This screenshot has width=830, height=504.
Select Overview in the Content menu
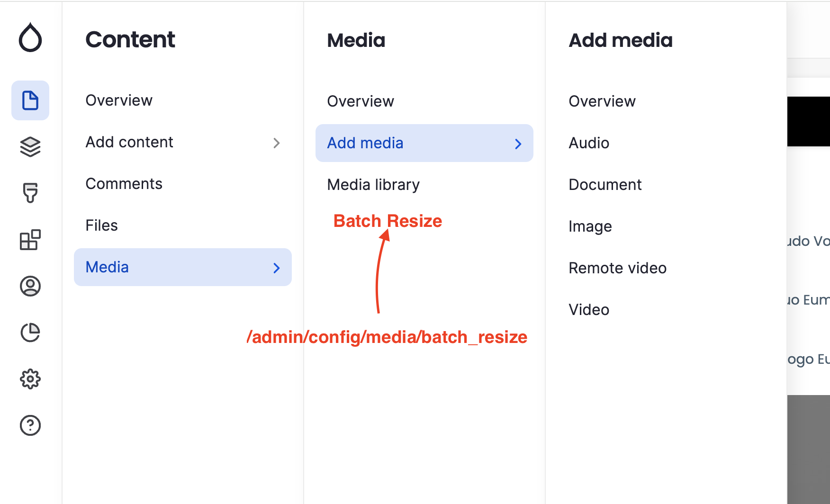[x=119, y=100]
